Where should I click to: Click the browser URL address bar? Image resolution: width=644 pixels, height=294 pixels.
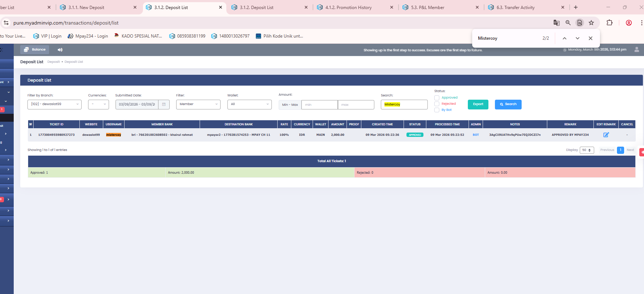278,23
